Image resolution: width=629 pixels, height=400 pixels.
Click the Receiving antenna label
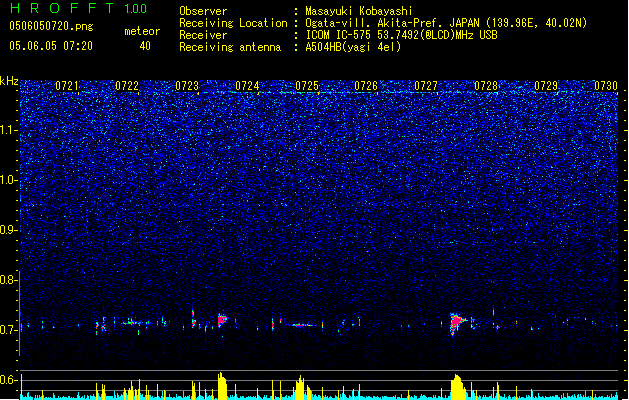point(230,47)
